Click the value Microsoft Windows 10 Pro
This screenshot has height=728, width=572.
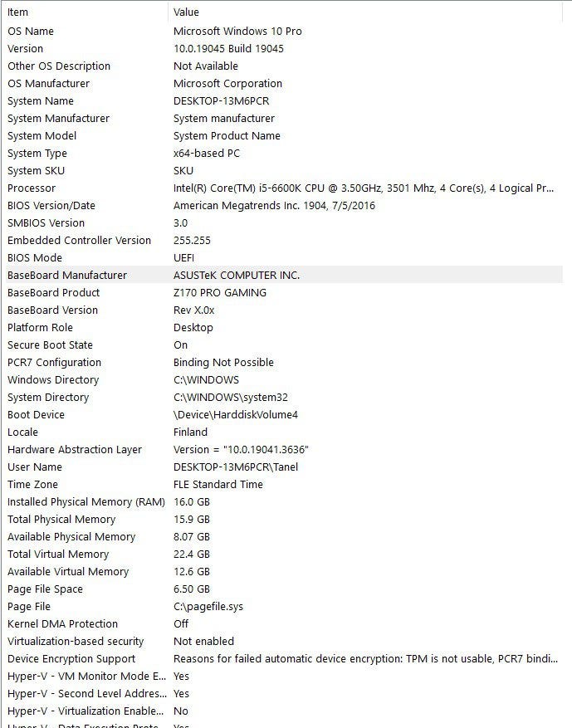click(237, 31)
